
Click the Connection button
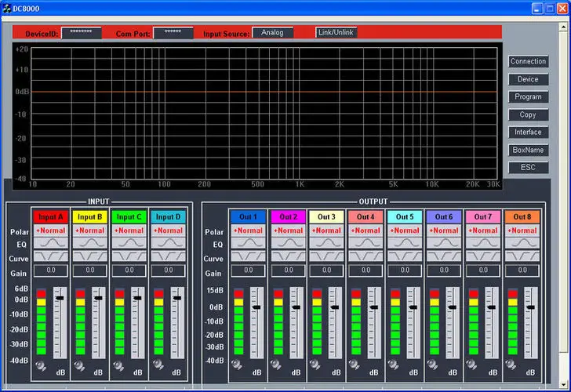pyautogui.click(x=528, y=62)
